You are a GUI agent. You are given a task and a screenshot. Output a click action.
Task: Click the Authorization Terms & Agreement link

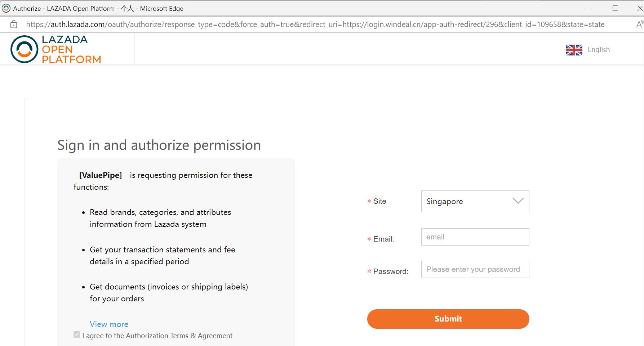pos(178,336)
